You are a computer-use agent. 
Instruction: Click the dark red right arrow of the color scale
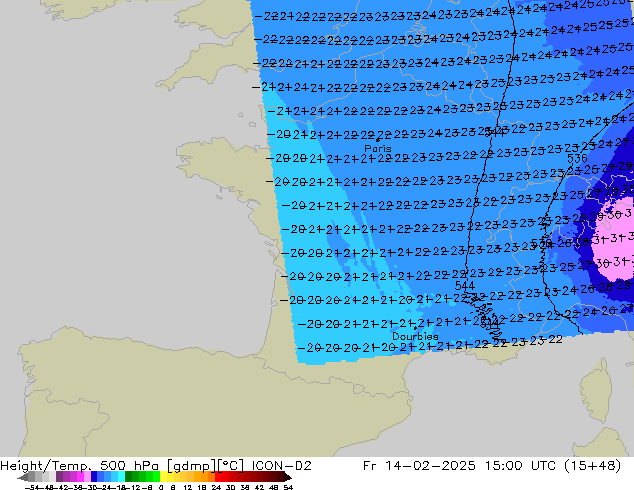288,477
